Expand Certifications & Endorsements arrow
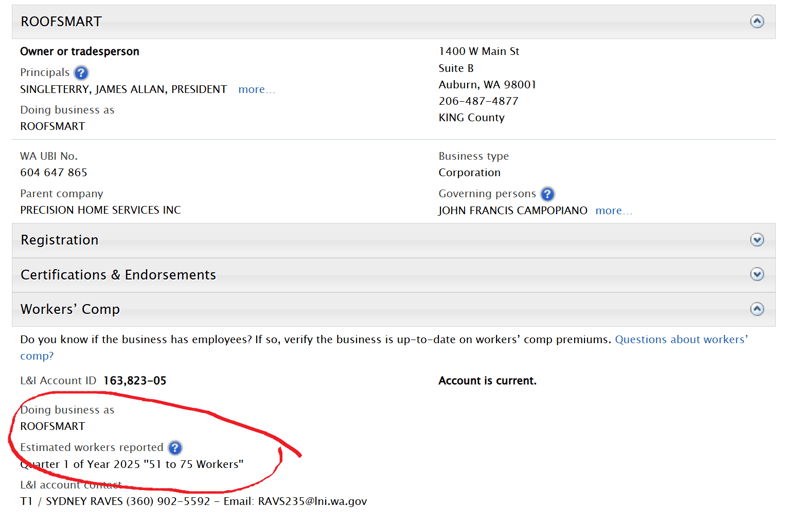 pyautogui.click(x=757, y=274)
